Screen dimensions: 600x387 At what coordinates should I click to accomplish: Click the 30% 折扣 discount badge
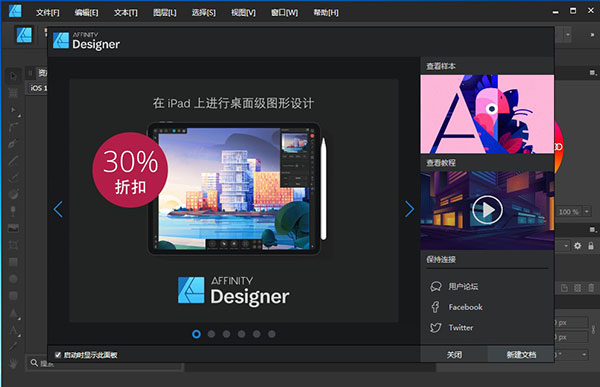(130, 170)
